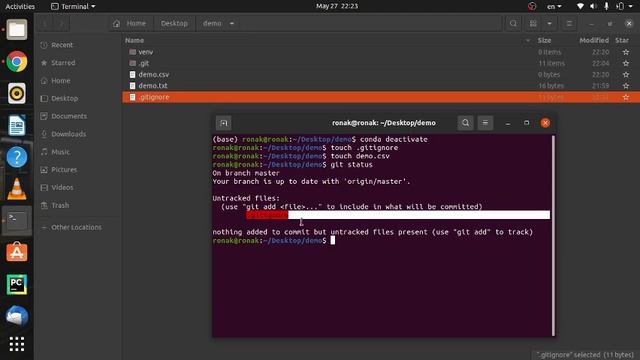
Task: Click the Wi-Fi network status icon
Action: (580, 6)
